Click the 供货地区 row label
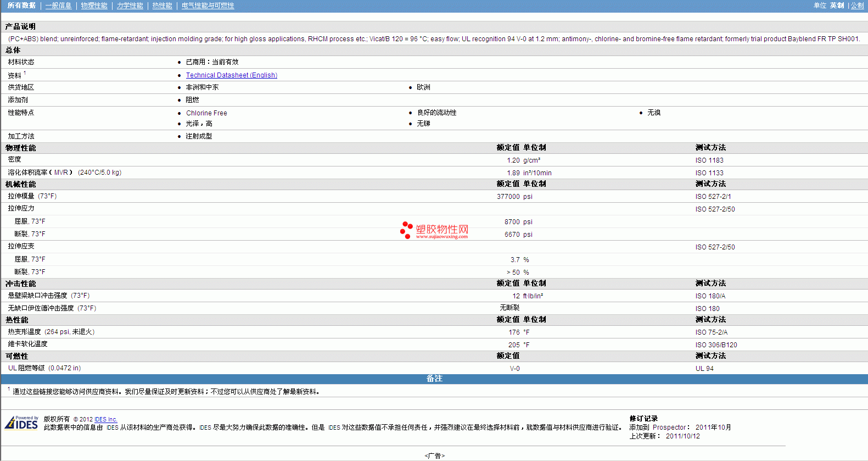The height and width of the screenshot is (461, 868). click(21, 87)
